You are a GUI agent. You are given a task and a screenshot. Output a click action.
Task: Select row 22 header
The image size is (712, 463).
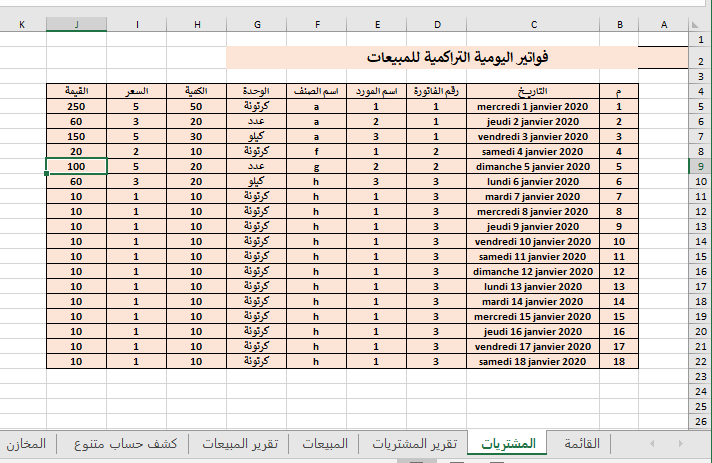point(700,361)
